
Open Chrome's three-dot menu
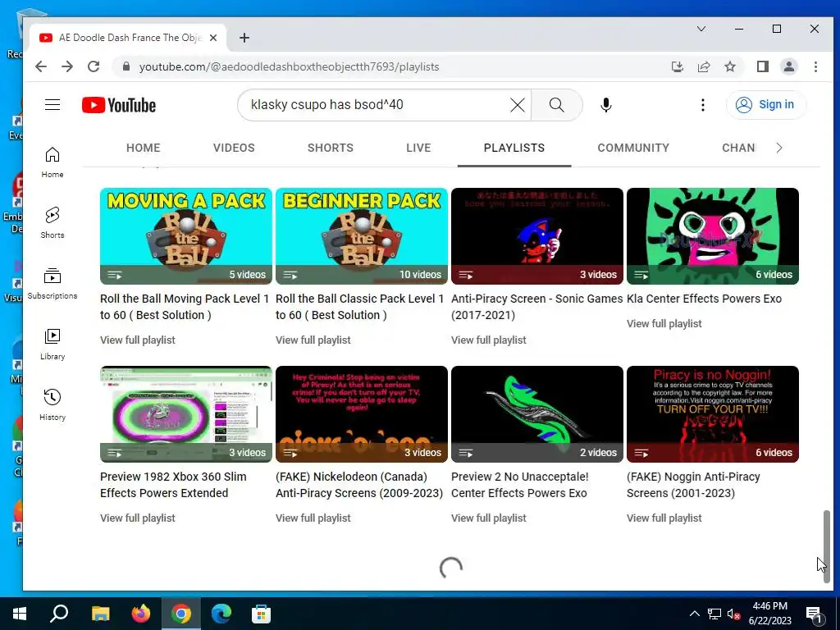pyautogui.click(x=815, y=66)
